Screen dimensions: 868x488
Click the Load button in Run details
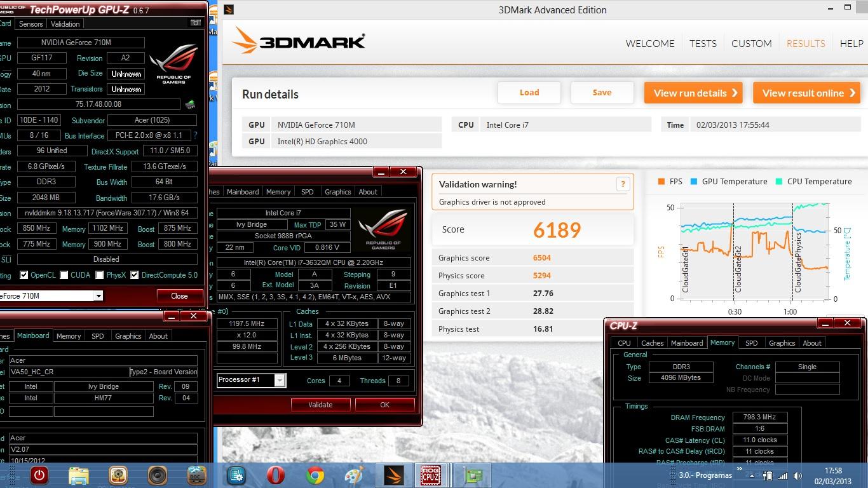[x=529, y=93]
